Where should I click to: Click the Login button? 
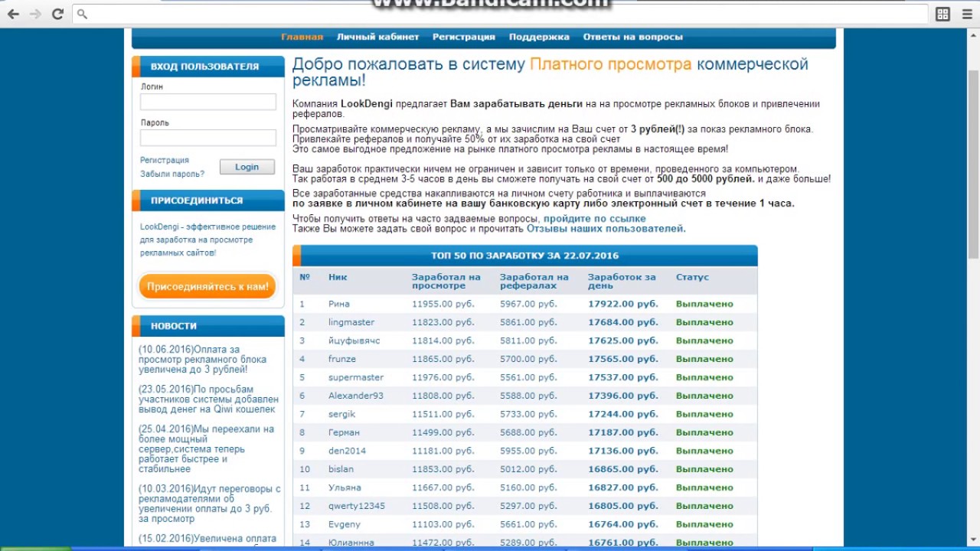[247, 167]
